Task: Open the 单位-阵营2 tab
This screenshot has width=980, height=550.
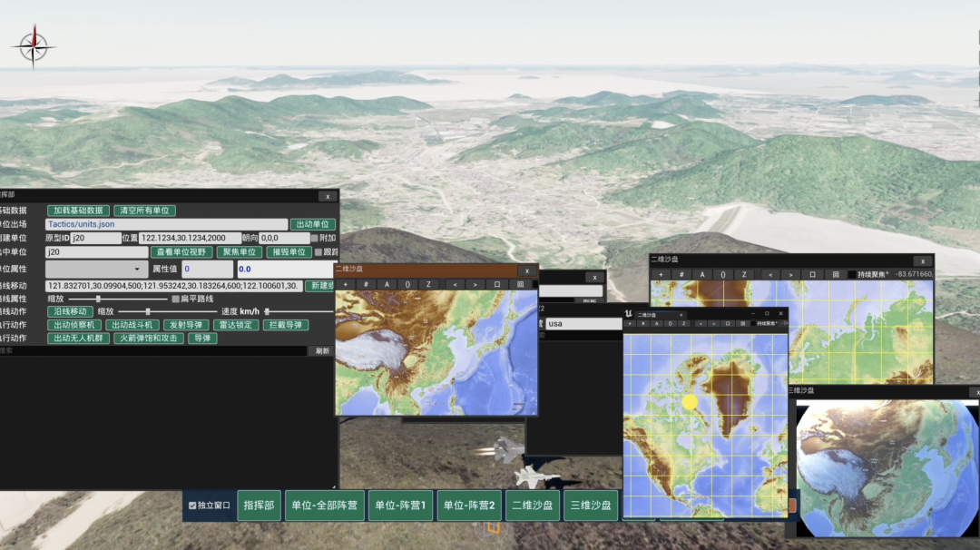Action: [469, 505]
